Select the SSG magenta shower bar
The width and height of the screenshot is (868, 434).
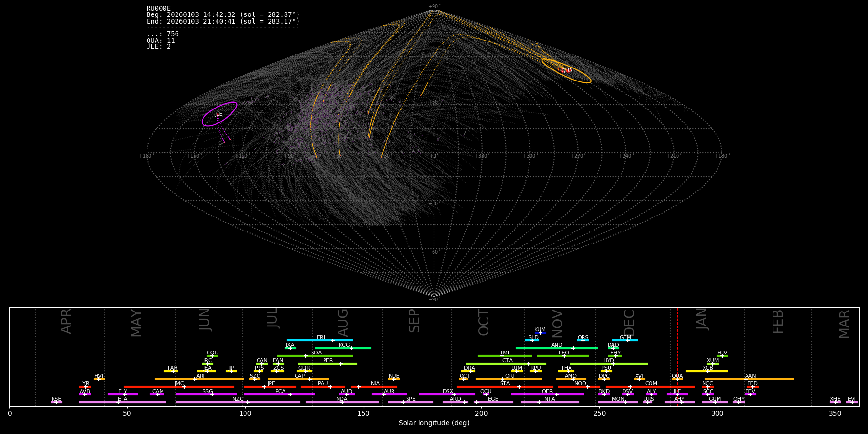(206, 394)
